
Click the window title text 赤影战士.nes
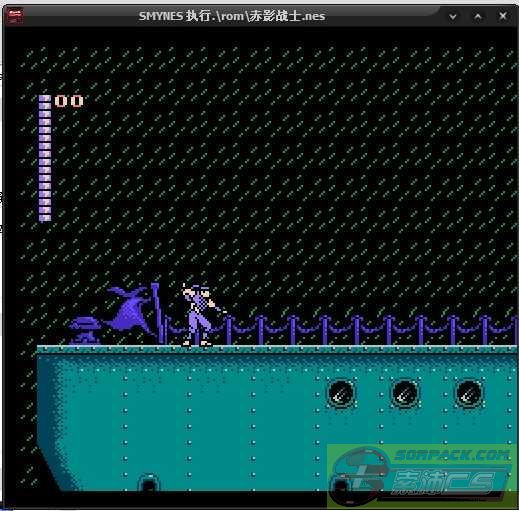coord(287,16)
